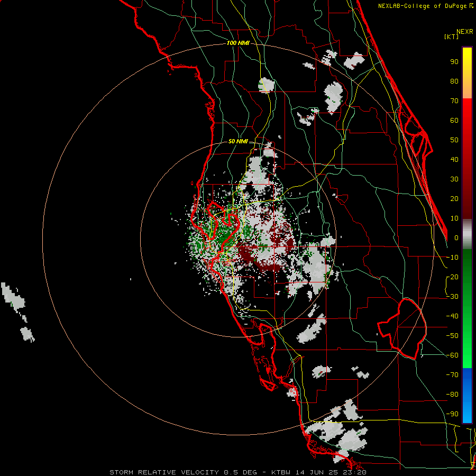The height and width of the screenshot is (476, 476).
Task: Click the gray zero-velocity segment of the color bar
Action: click(x=467, y=234)
